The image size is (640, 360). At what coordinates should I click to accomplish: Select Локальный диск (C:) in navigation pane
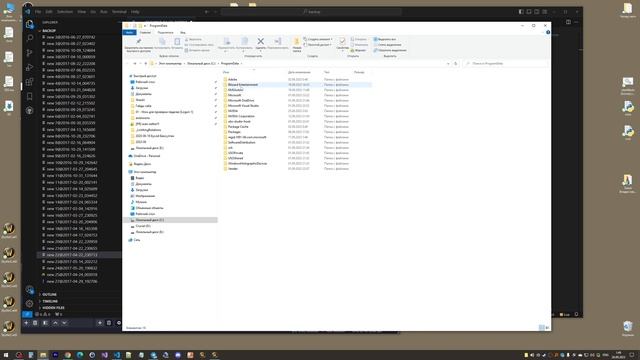(x=149, y=220)
